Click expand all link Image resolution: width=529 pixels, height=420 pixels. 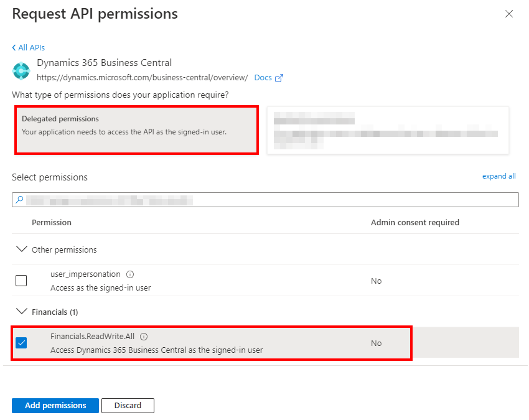coord(499,176)
